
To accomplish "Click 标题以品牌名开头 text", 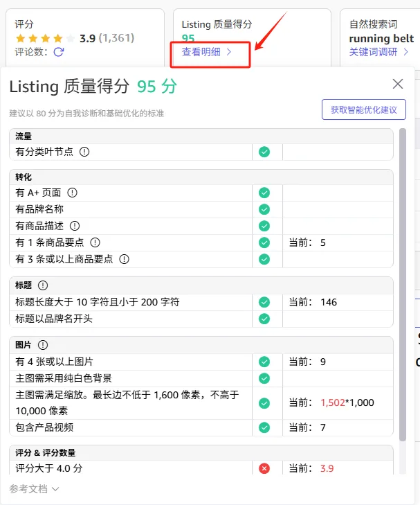I will pyautogui.click(x=54, y=319).
